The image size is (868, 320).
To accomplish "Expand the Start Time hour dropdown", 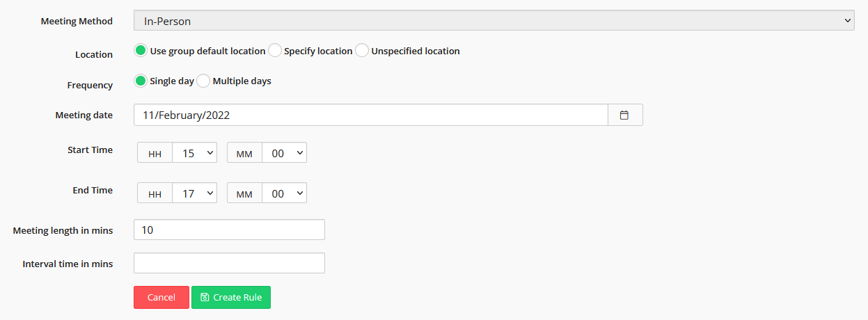I will tap(195, 153).
